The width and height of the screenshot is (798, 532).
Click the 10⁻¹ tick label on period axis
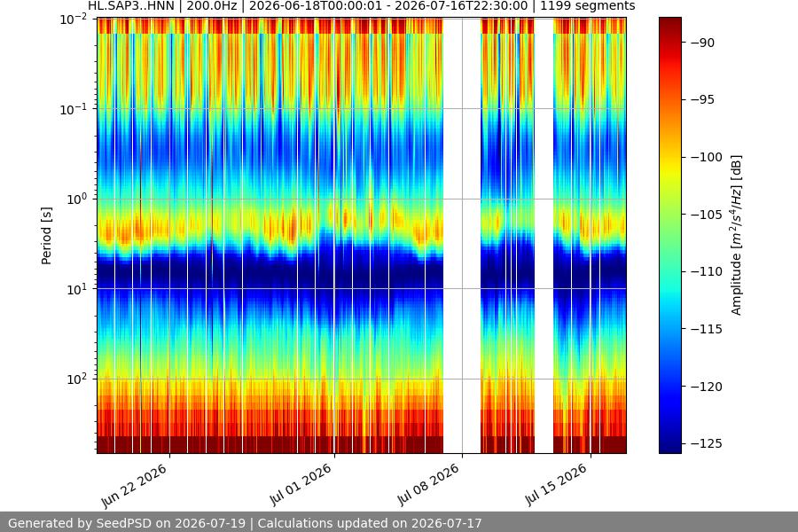coord(74,109)
